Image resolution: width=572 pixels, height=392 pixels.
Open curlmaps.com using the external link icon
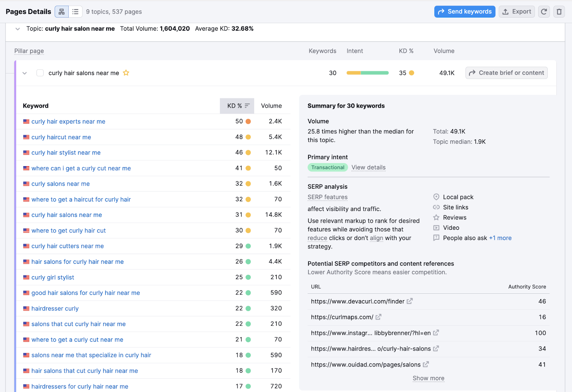(x=378, y=317)
